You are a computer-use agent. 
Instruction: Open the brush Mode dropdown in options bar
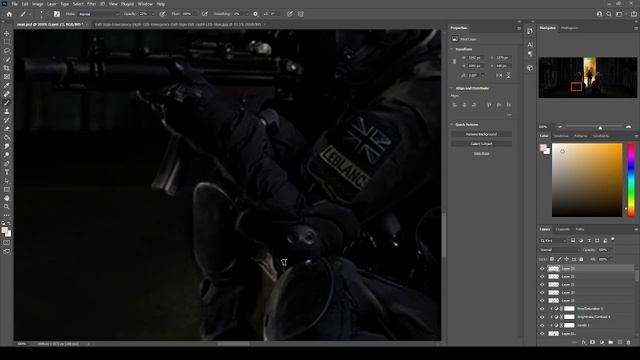click(99, 14)
